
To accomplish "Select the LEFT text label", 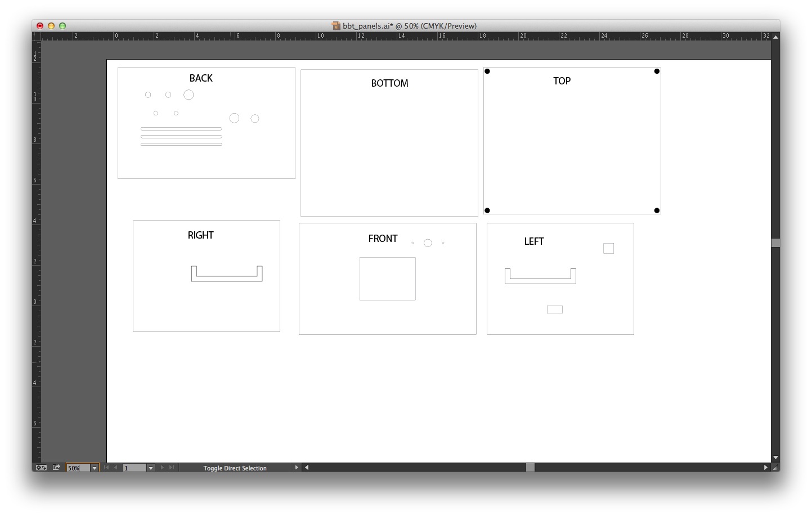I will click(x=534, y=241).
